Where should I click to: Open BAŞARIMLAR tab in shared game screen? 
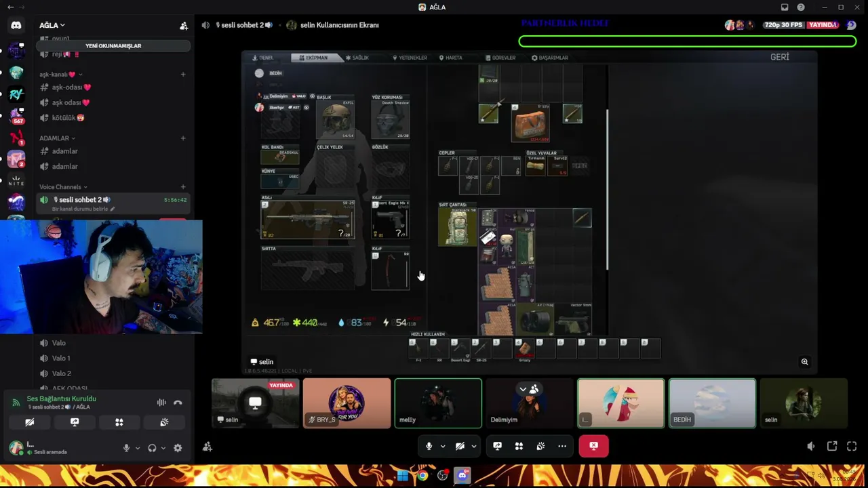(x=550, y=58)
